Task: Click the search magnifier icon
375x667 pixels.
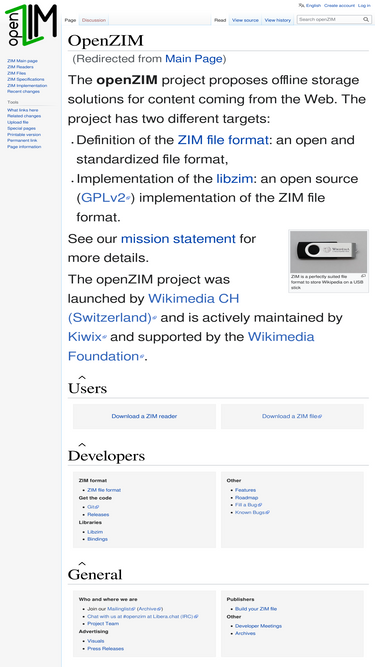Action: 365,20
